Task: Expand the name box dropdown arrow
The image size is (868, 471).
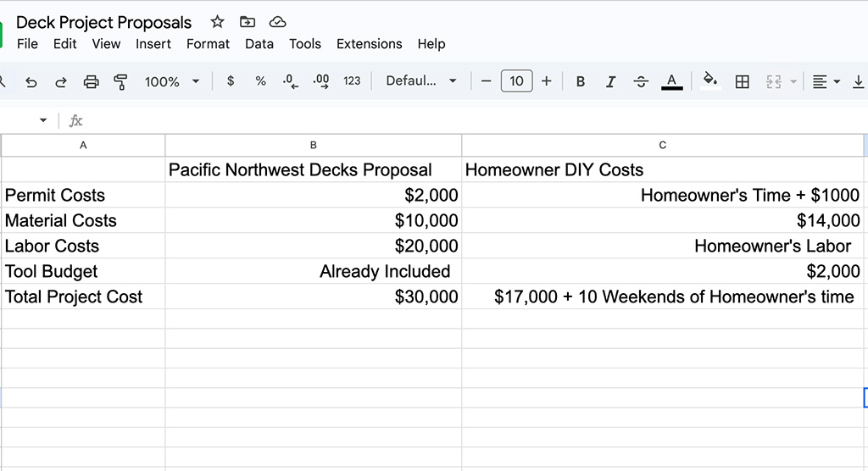Action: tap(43, 120)
